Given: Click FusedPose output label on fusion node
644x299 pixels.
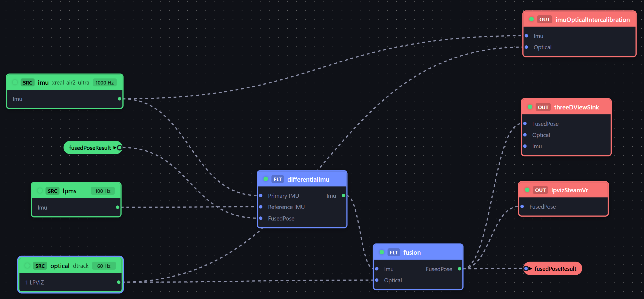Looking at the screenshot, I should tap(439, 269).
